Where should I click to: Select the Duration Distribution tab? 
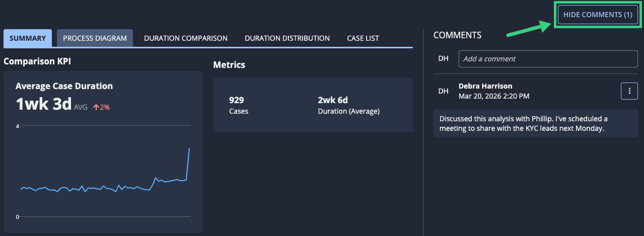[287, 38]
